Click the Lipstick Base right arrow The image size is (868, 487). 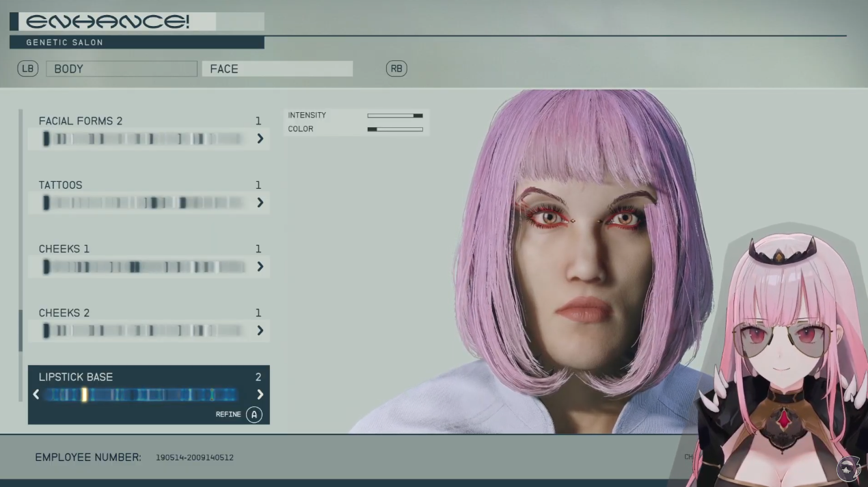[260, 394]
